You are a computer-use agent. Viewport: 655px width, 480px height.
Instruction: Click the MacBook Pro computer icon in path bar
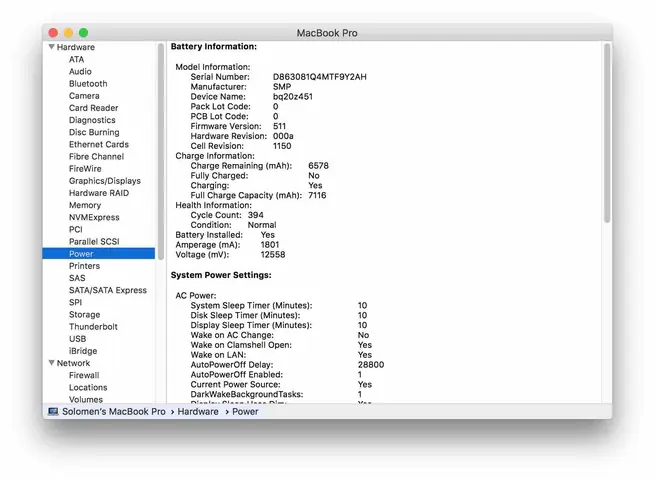(53, 411)
